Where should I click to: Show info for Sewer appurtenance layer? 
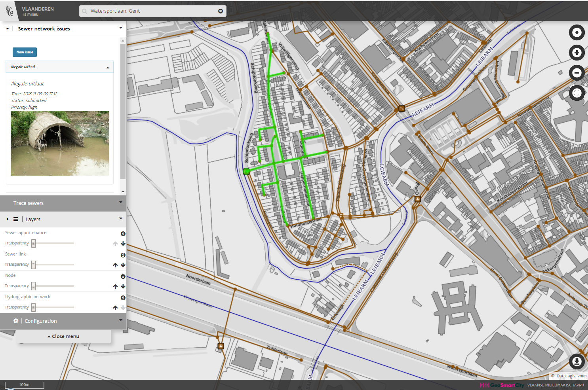coord(123,234)
